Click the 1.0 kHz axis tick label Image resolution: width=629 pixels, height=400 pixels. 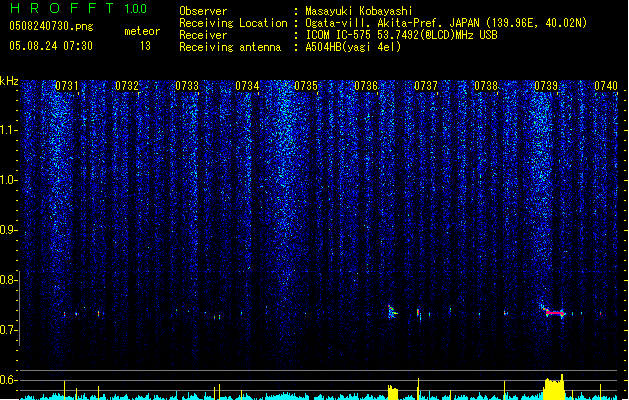[x=8, y=181]
